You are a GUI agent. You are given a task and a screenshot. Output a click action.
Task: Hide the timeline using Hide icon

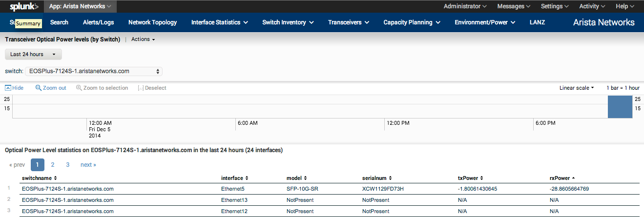click(14, 88)
